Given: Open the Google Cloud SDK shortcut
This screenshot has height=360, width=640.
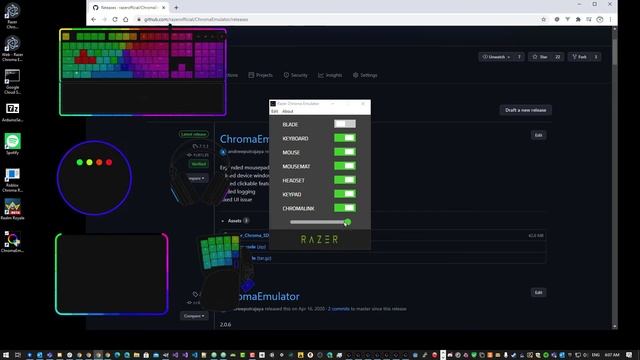Looking at the screenshot, I should [x=12, y=81].
